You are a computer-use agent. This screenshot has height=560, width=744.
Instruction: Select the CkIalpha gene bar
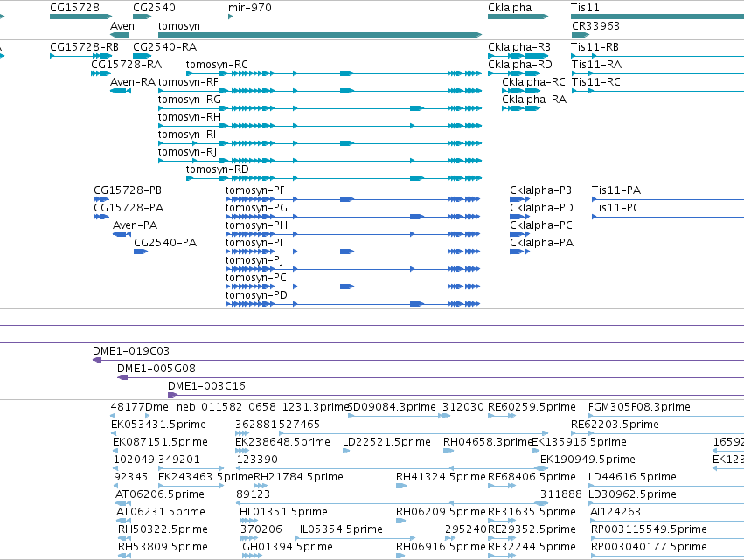(518, 17)
